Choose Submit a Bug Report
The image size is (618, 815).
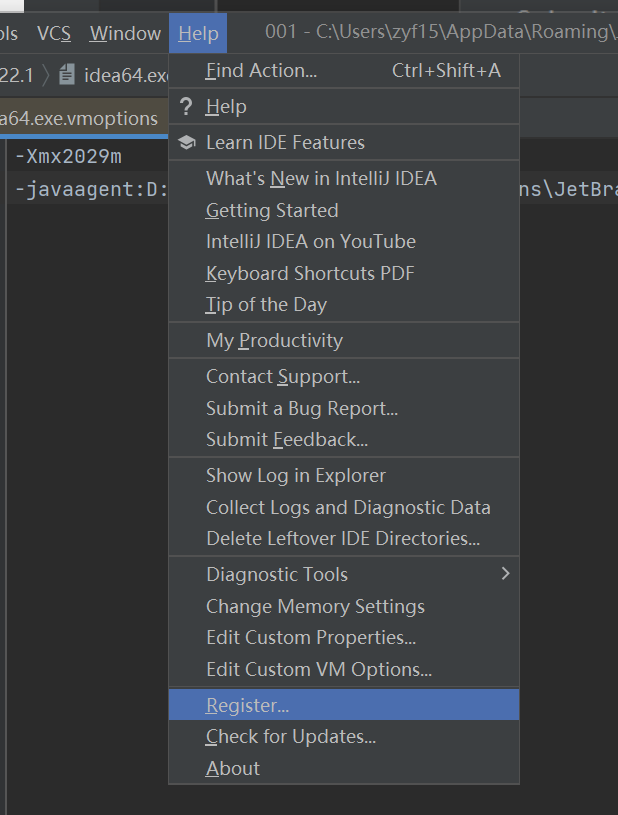pos(302,408)
